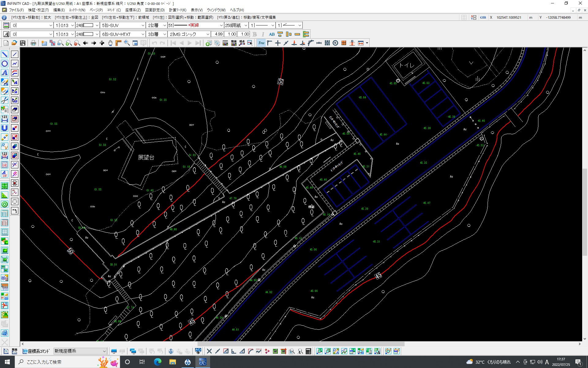Open the 6|S-SUV-HTXT layer dropdown
The width and height of the screenshot is (588, 368).
pyautogui.click(x=123, y=34)
